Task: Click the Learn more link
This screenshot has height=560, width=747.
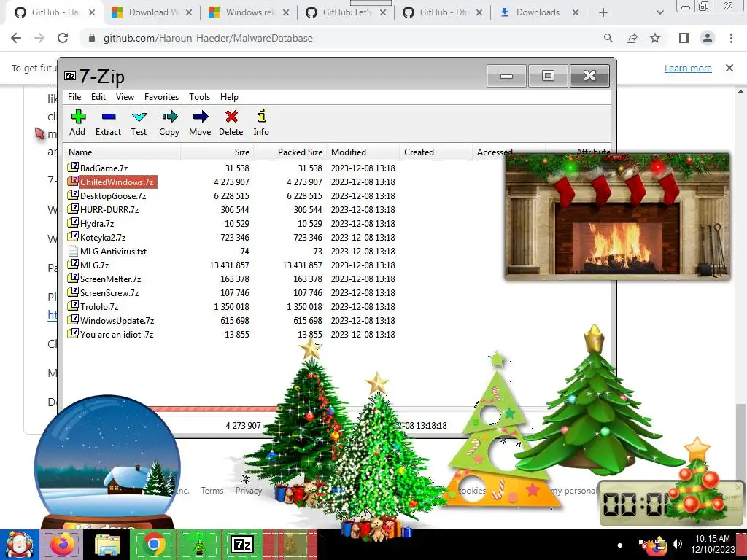Action: click(688, 68)
